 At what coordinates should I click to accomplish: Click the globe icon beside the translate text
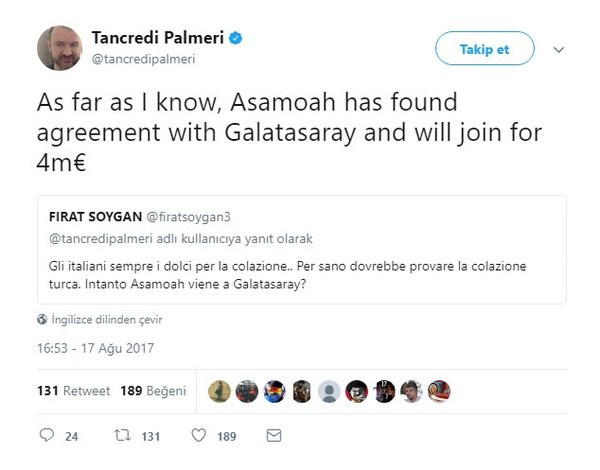pos(41,320)
